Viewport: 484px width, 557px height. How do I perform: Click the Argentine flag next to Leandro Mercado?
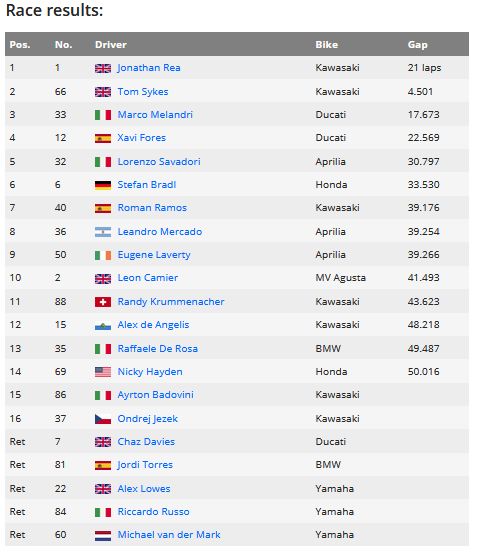pyautogui.click(x=103, y=232)
